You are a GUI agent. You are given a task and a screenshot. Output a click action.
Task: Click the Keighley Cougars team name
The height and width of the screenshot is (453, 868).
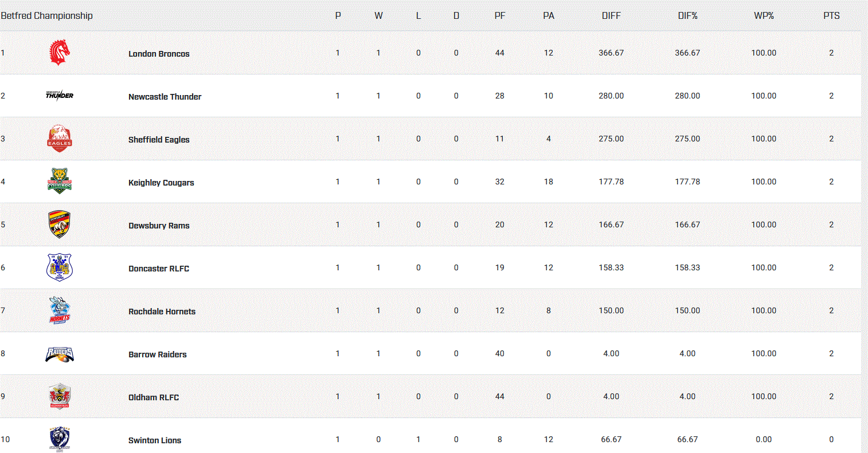[161, 183]
